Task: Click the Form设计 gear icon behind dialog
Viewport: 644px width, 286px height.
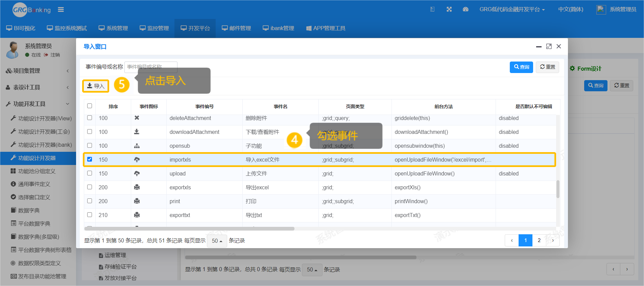Action: 572,69
